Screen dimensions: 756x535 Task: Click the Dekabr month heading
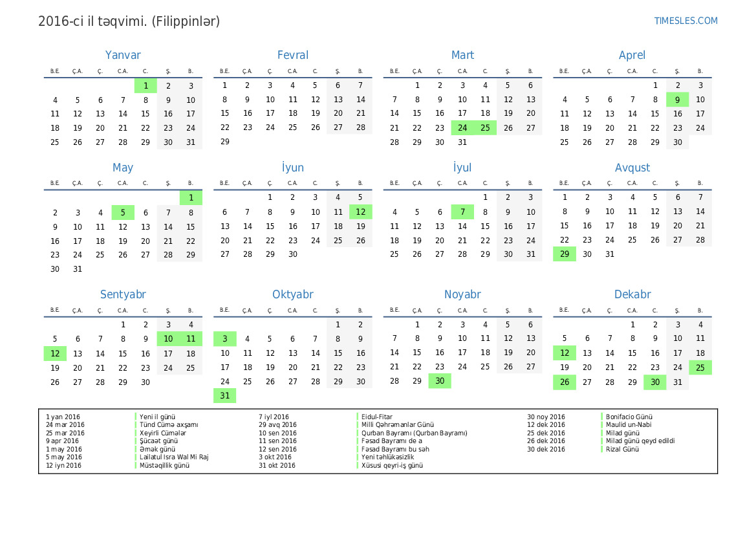click(632, 295)
